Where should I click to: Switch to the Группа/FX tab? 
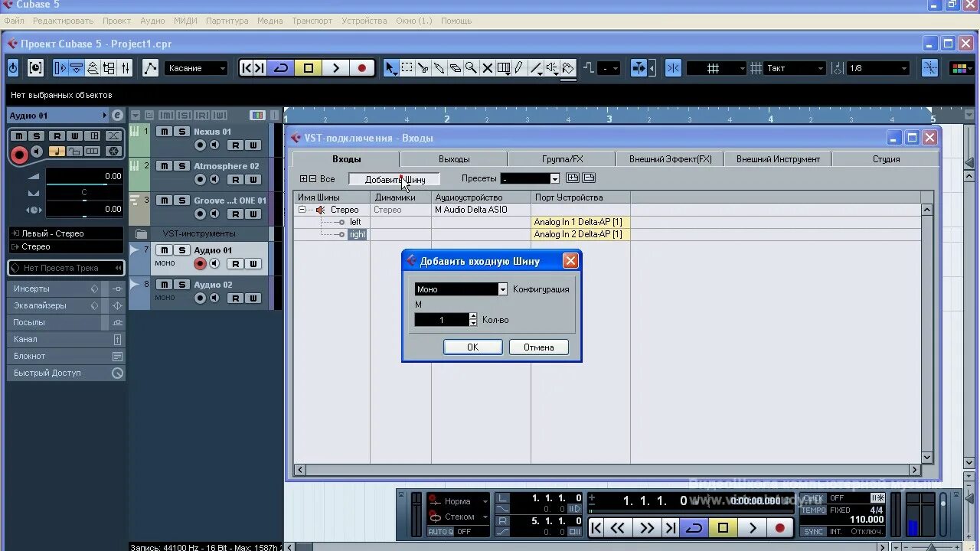coord(563,159)
